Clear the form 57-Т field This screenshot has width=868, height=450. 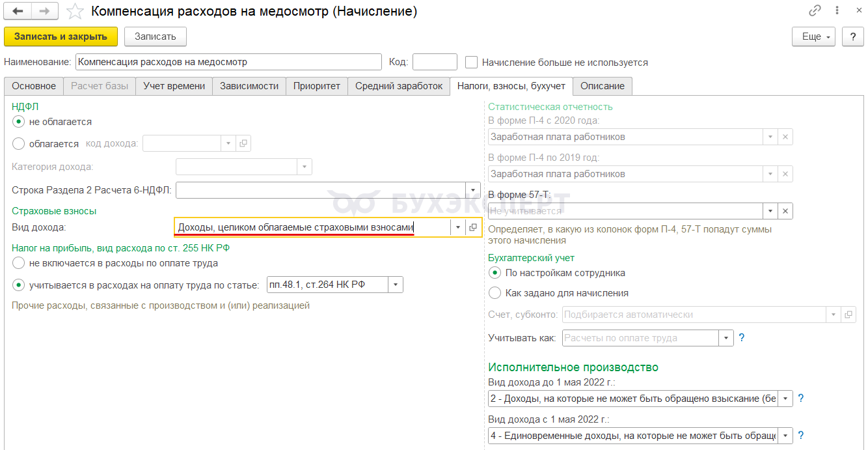(x=785, y=211)
